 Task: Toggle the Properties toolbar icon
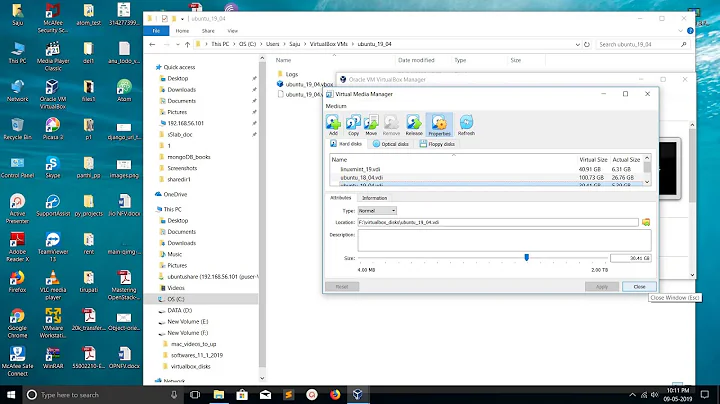coord(439,125)
